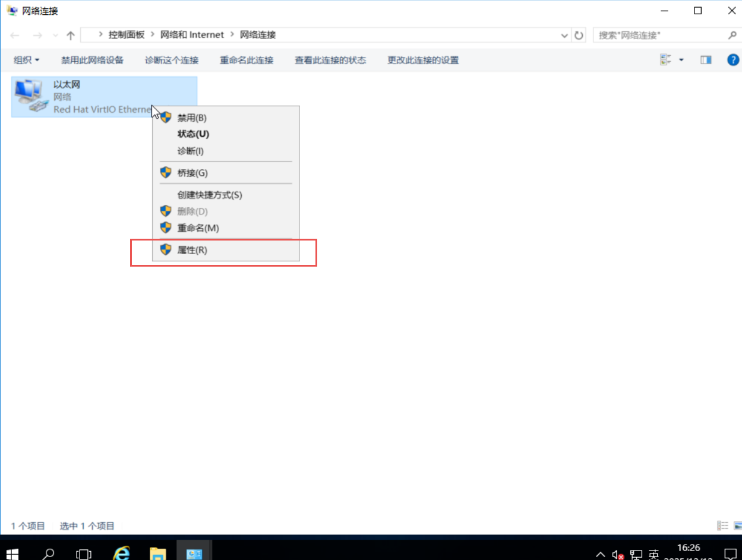Open the blue help question mark

click(x=733, y=60)
